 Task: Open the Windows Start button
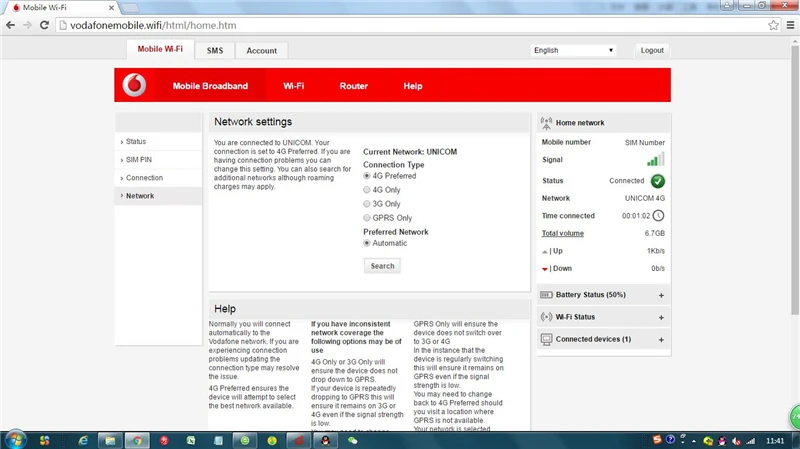[15, 440]
